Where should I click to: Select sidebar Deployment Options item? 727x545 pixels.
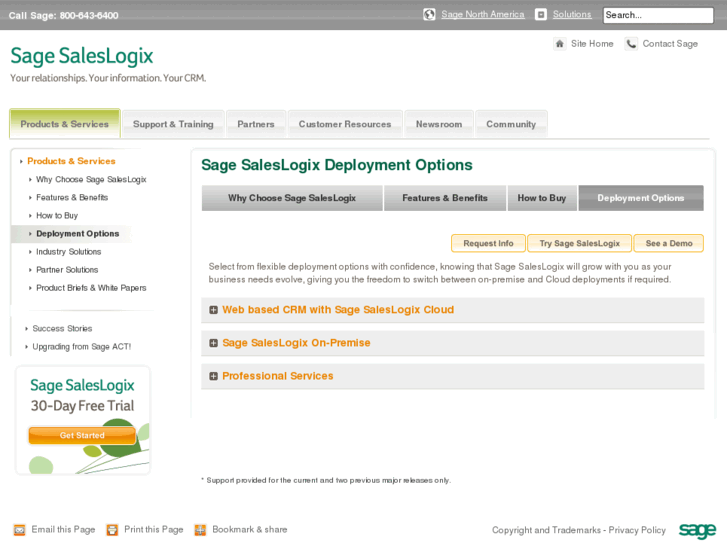(x=77, y=234)
